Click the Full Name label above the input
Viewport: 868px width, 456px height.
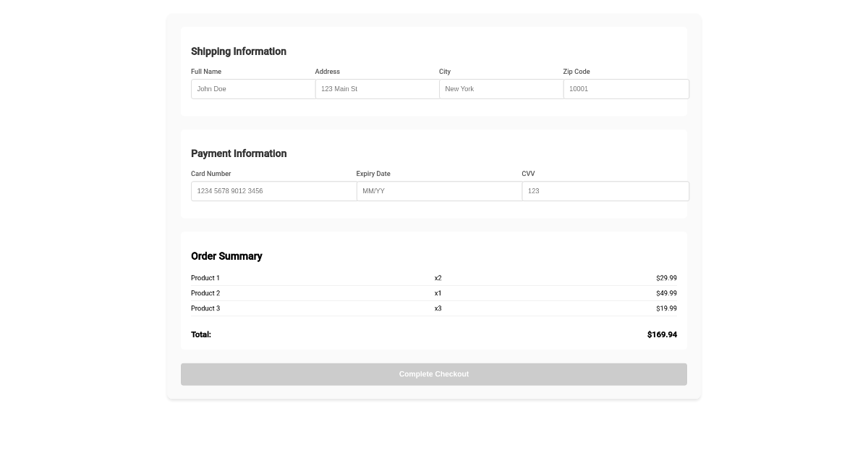[205, 72]
